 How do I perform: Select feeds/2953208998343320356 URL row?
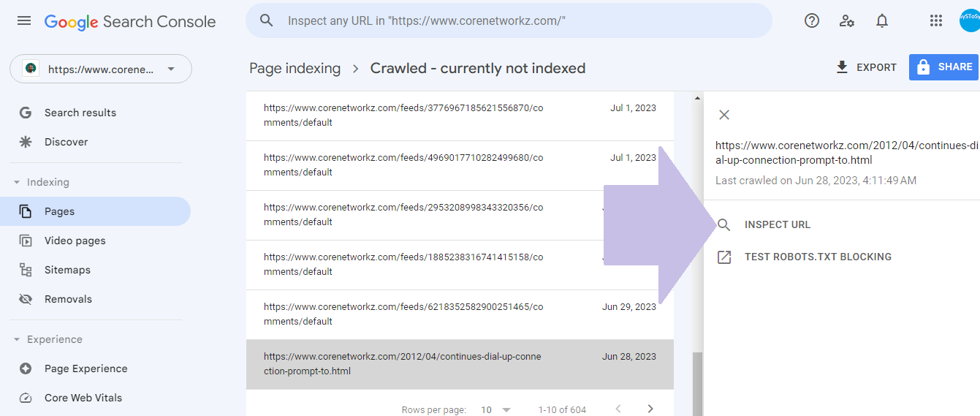460,215
